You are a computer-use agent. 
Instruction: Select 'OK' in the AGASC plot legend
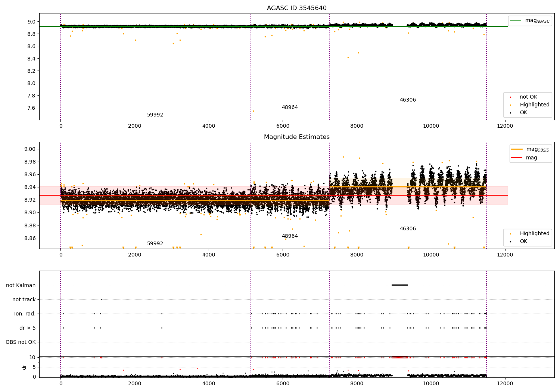(x=523, y=113)
